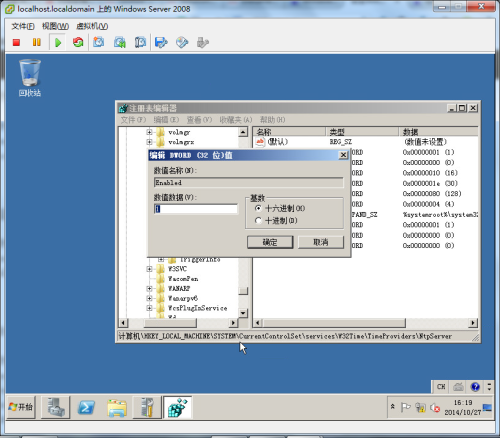The image size is (500, 438).
Task: Click Cancel button in DWORD dialog
Action: 321,242
